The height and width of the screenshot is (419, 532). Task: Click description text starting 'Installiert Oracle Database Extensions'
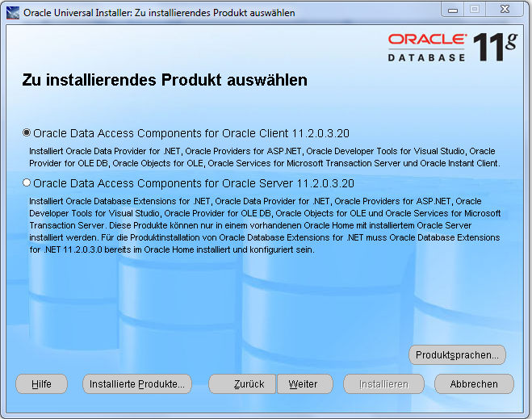point(265,225)
